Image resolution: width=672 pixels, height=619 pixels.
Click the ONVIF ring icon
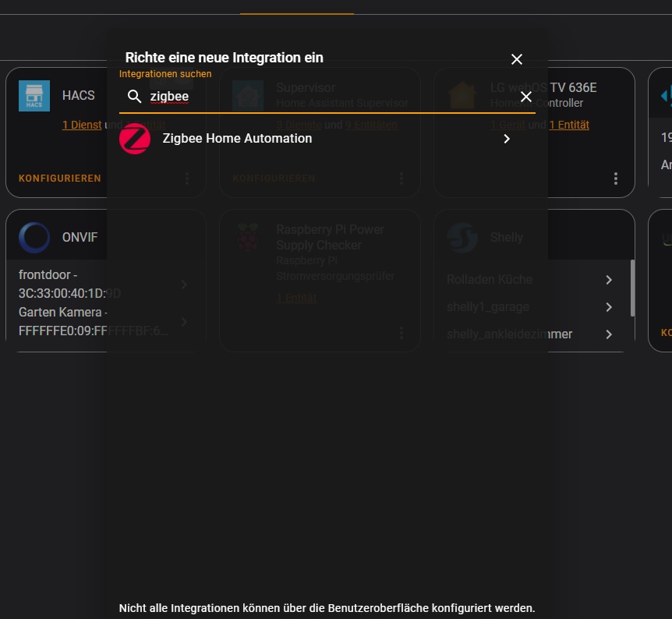tap(34, 238)
